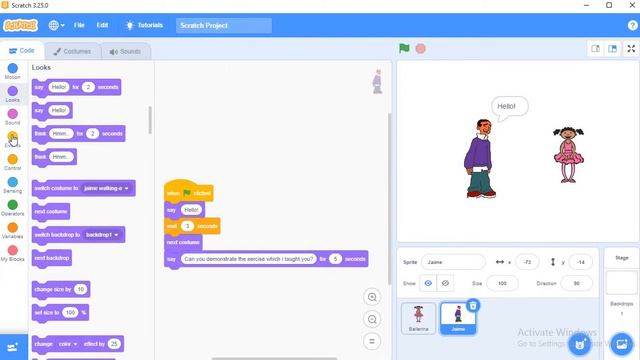Click the Scratch Project title field
Image resolution: width=640 pixels, height=360 pixels.
224,25
